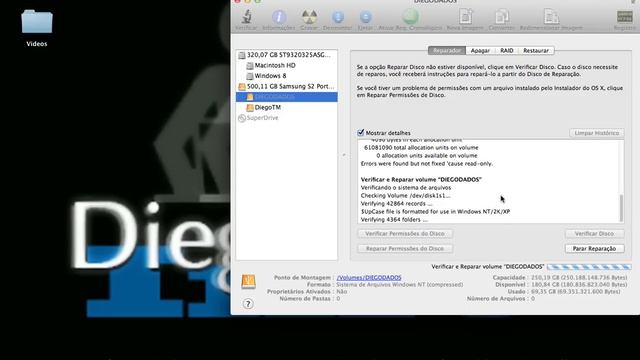Screen dimensions: 640x360
Task: Click the 'Verifying 4364 folders ...' log line
Action: tap(394, 220)
